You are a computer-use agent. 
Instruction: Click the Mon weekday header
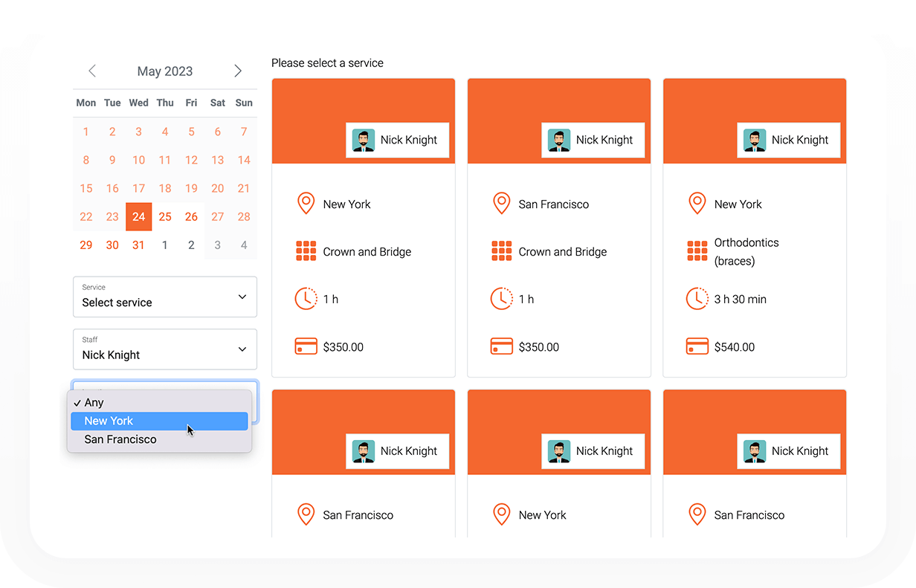click(86, 103)
